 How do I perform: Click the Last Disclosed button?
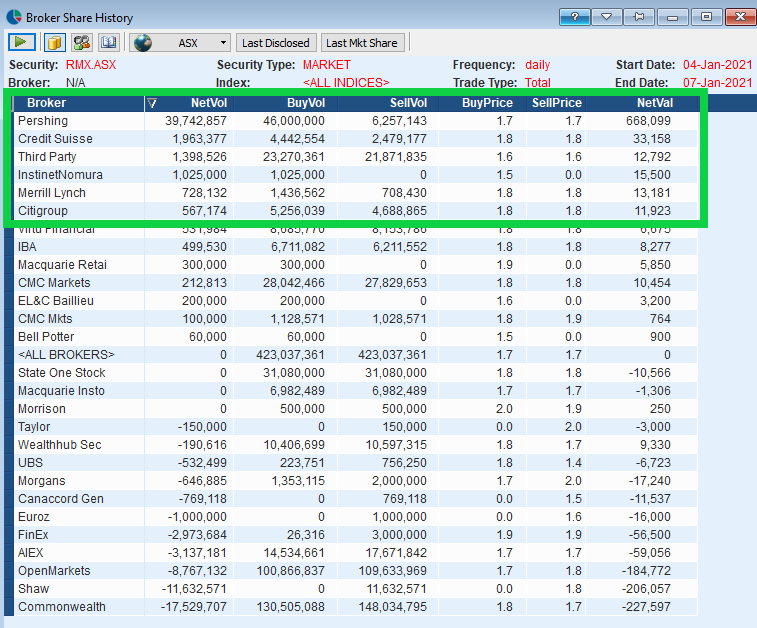(276, 43)
